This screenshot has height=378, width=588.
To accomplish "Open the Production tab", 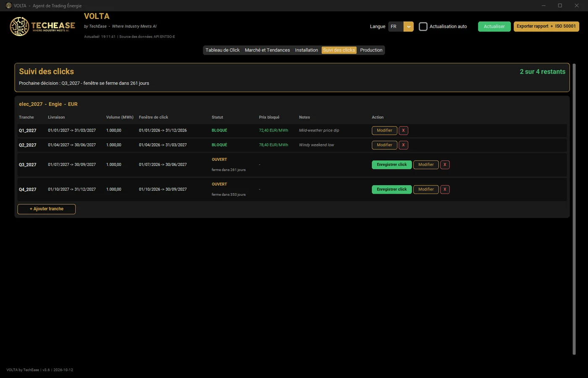I will click(x=371, y=50).
